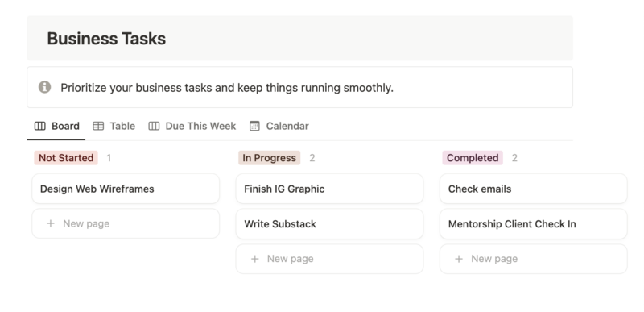Viewport: 644px width, 312px height.
Task: Open the Mentorship Client Check In card
Action: [534, 223]
